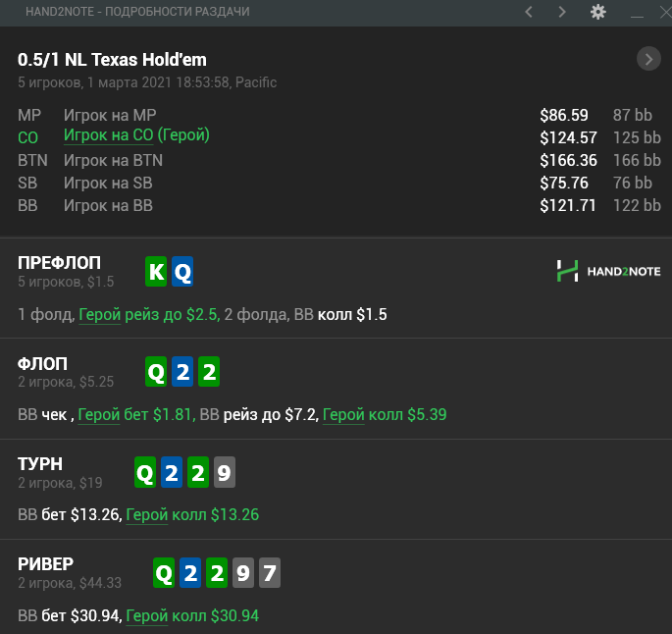The width and height of the screenshot is (672, 634).
Task: Click hero stack value $124.57
Action: pyautogui.click(x=568, y=137)
